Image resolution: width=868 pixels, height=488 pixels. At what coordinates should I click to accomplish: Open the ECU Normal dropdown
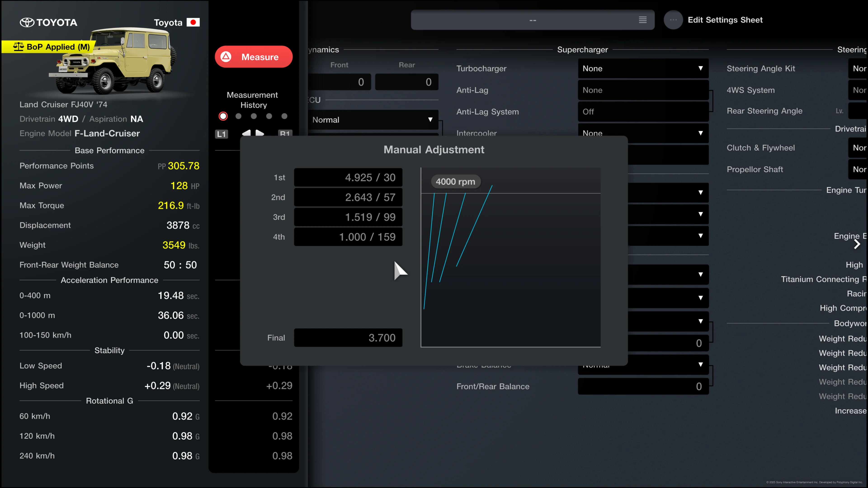373,120
